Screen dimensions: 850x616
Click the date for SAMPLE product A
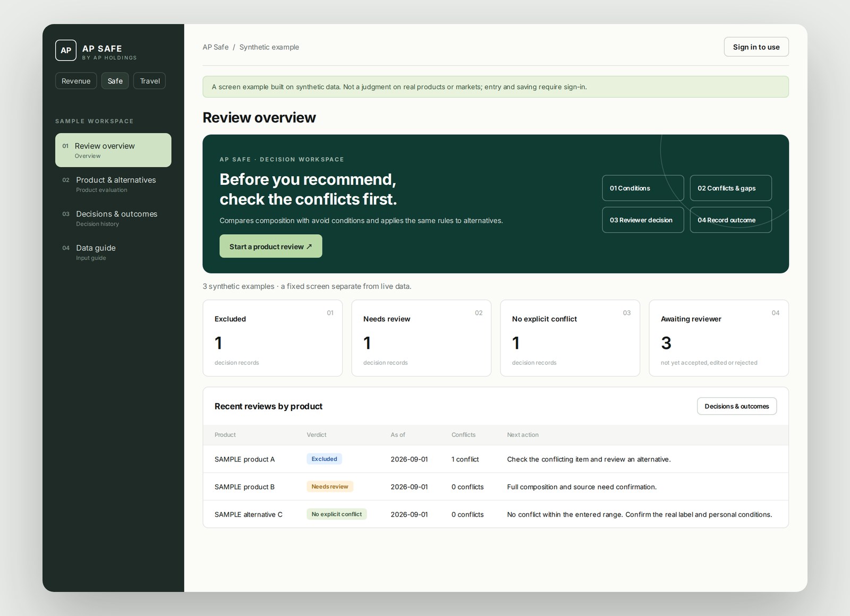[x=409, y=459]
